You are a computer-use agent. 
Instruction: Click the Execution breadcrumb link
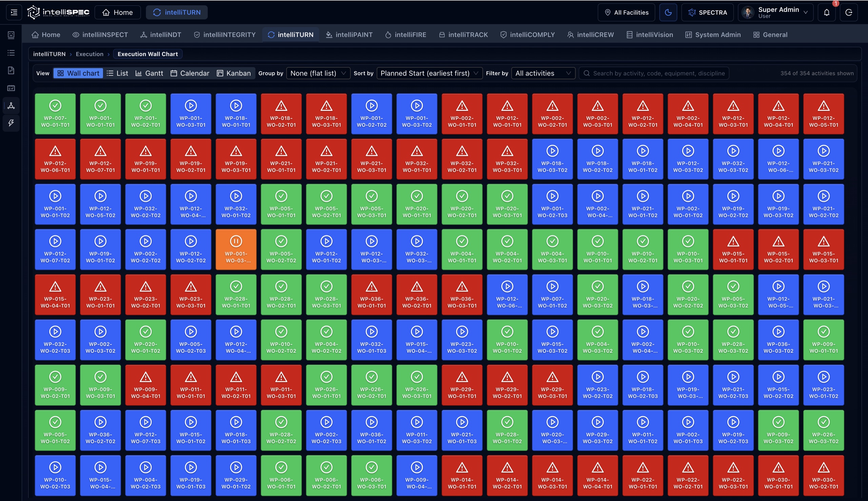click(x=90, y=54)
